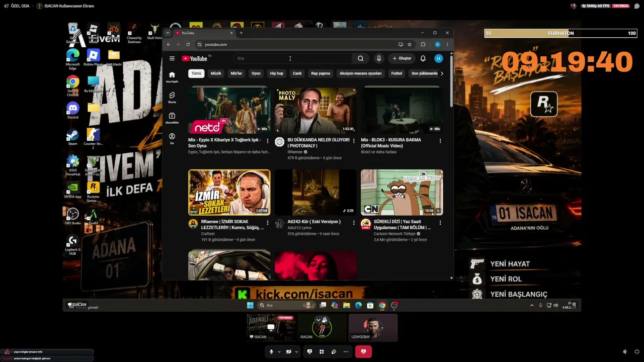The width and height of the screenshot is (644, 362).
Task: Open camera options dropdown arrow
Action: pyautogui.click(x=296, y=352)
